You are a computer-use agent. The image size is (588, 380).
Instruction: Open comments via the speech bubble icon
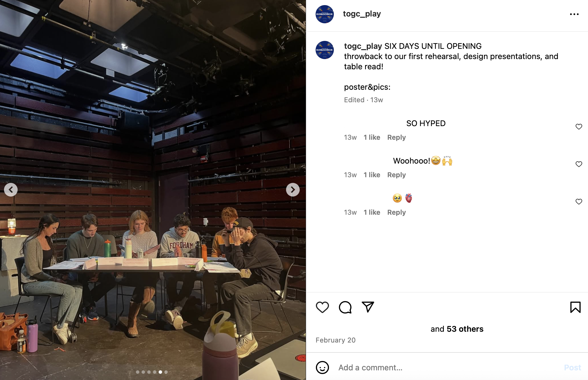[x=345, y=307]
